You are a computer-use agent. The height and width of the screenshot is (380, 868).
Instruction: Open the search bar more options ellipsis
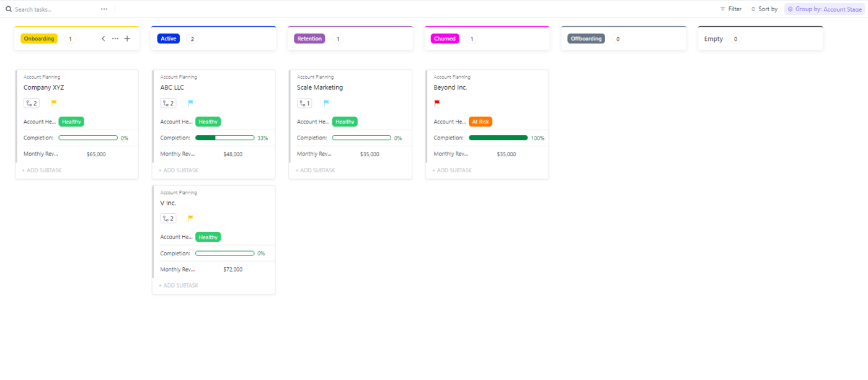pos(104,9)
